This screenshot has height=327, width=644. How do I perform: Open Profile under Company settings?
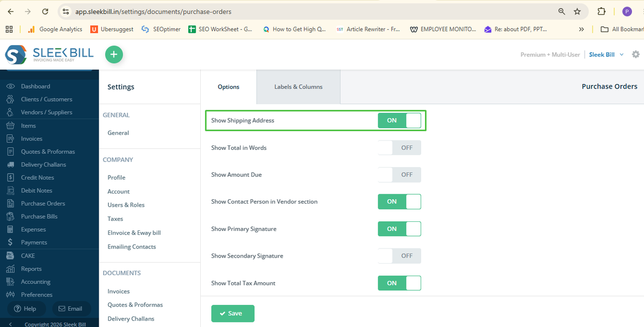pos(116,178)
